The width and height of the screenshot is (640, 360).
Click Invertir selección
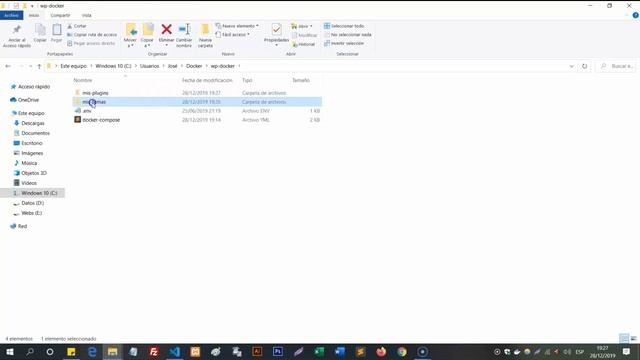pyautogui.click(x=344, y=43)
